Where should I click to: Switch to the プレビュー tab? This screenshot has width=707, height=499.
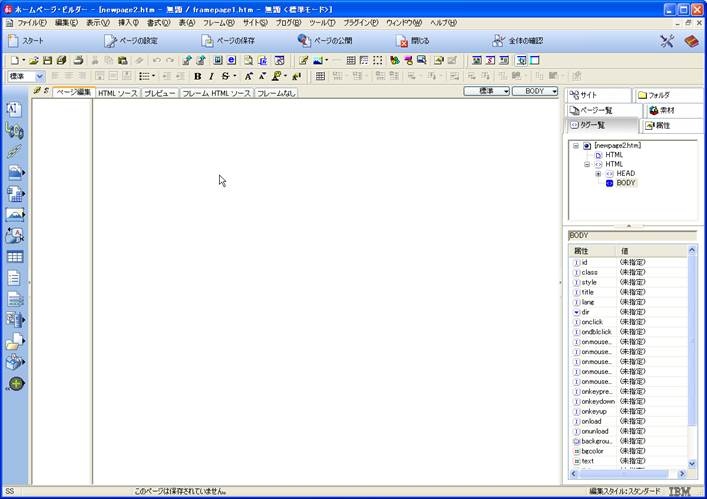159,93
